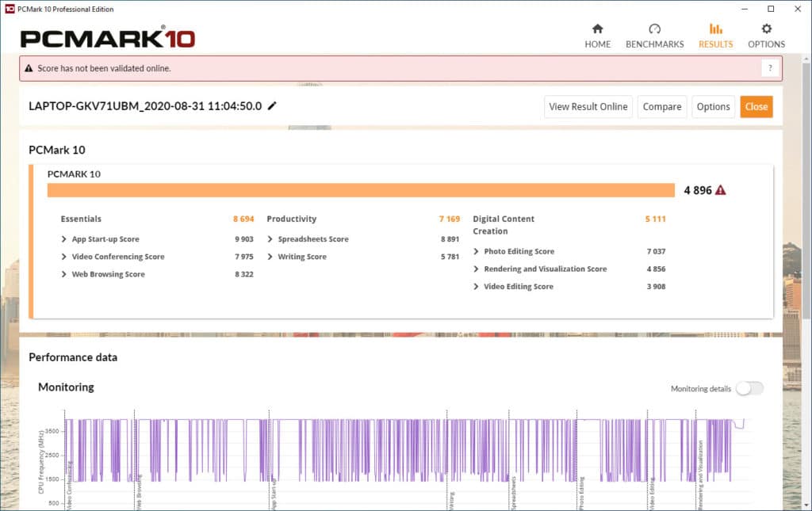Click Digital Content Creation score 5 111
812x511 pixels.
[655, 219]
